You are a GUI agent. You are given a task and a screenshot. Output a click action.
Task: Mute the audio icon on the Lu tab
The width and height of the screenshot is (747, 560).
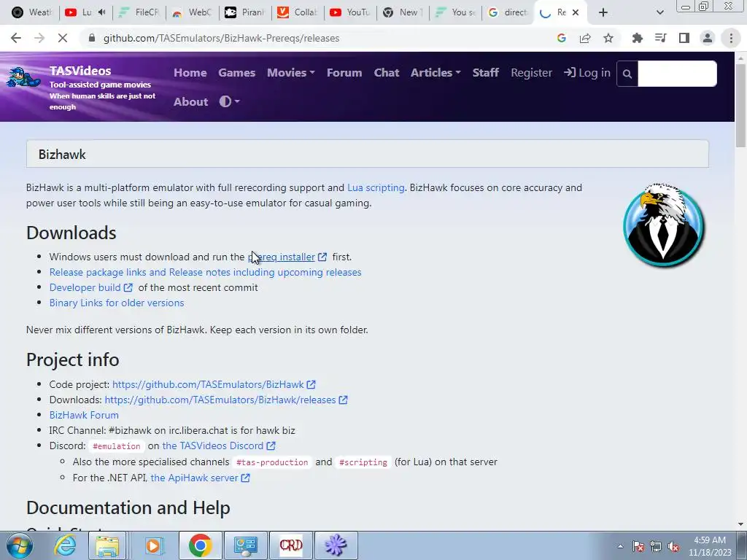pos(101,12)
